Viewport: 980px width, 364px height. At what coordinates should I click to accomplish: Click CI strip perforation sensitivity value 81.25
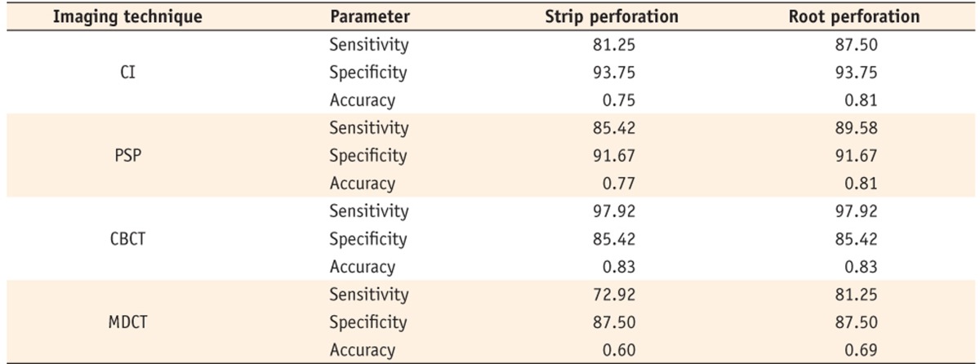click(612, 45)
